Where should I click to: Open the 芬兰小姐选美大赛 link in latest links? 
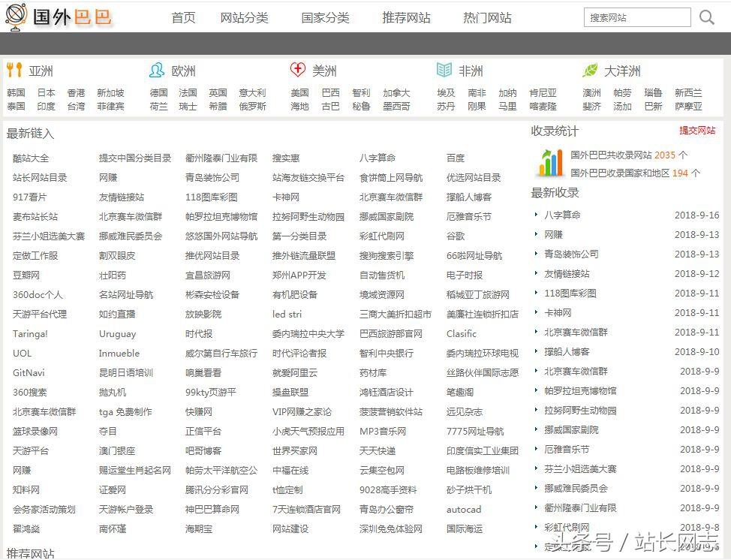coord(49,236)
